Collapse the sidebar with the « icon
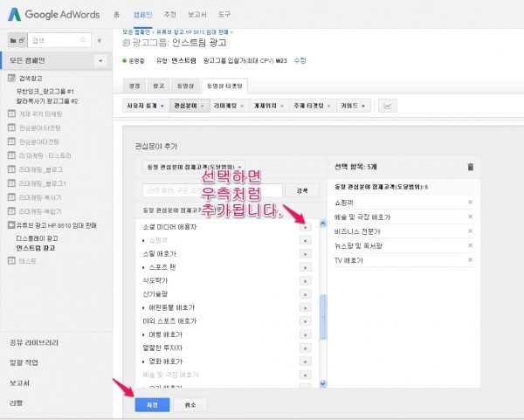 pyautogui.click(x=100, y=40)
